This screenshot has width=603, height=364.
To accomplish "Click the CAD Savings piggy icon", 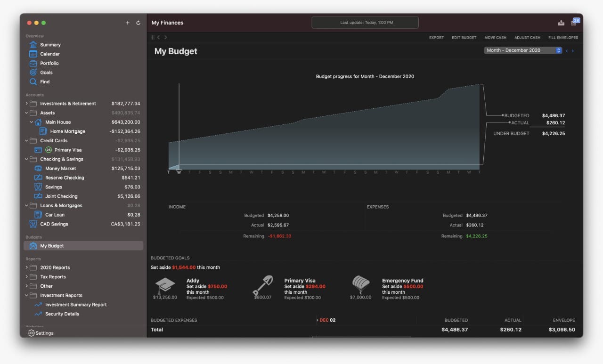I will [x=33, y=224].
